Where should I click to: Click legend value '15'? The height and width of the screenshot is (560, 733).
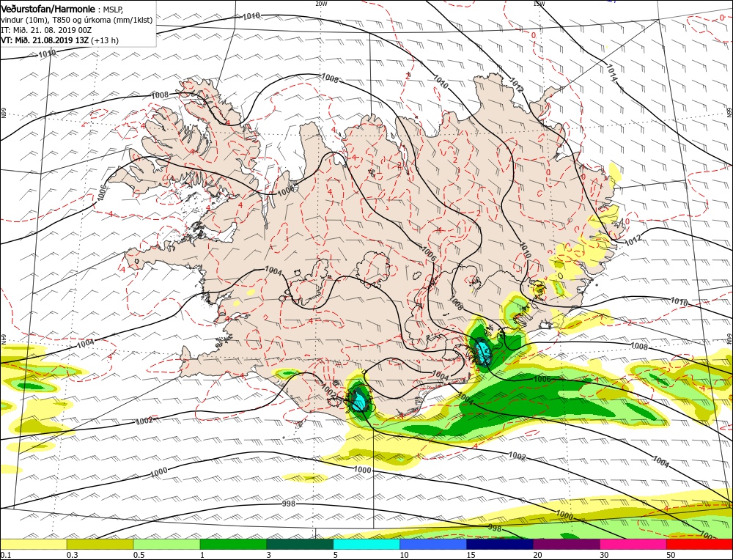(x=471, y=555)
